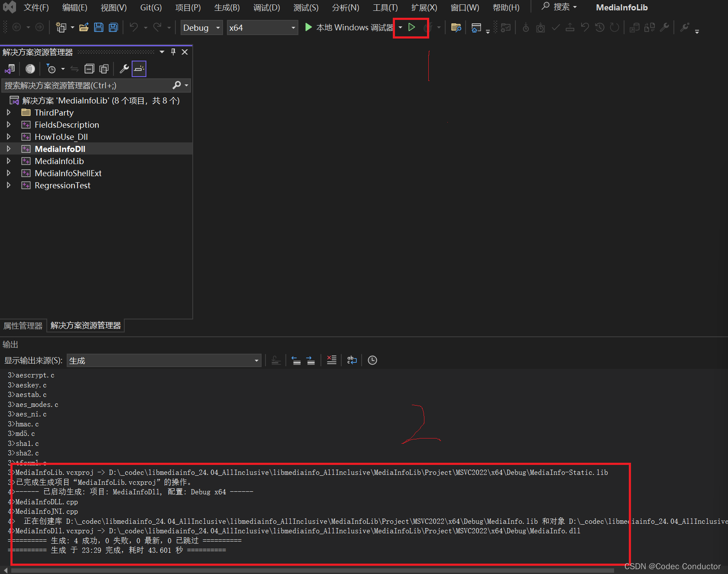The height and width of the screenshot is (574, 728).
Task: Open the debugger target dropdown arrow
Action: point(400,28)
